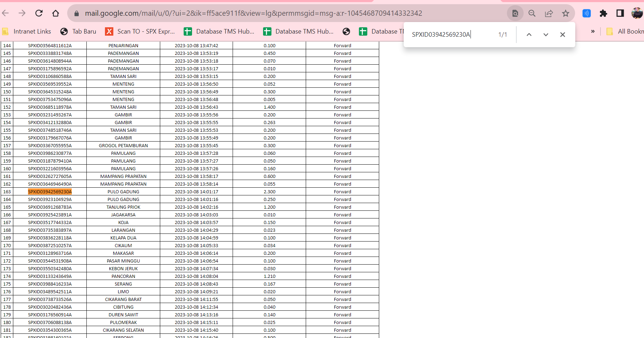This screenshot has width=644, height=338.
Task: Go forward in browser history
Action: coord(22,13)
